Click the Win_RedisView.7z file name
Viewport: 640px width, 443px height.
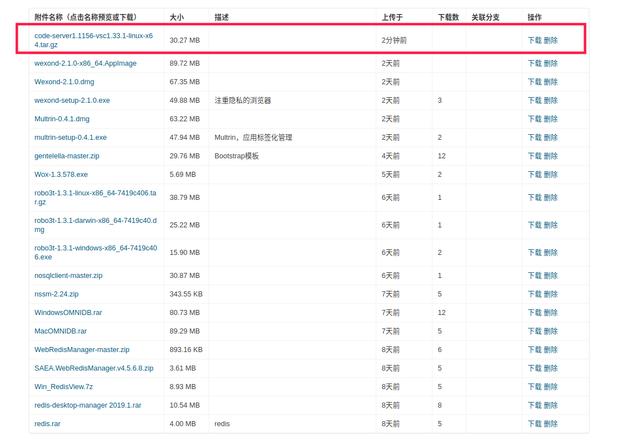point(64,387)
